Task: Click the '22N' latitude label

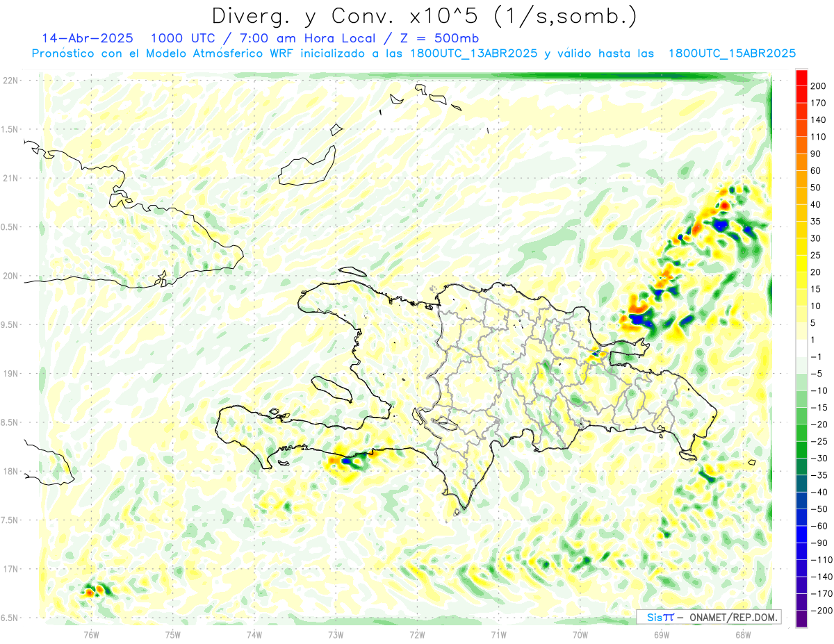Action: pos(10,81)
